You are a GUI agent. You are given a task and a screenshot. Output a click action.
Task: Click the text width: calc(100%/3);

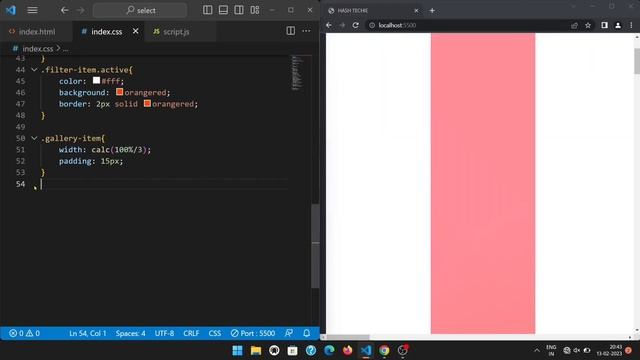(x=105, y=150)
